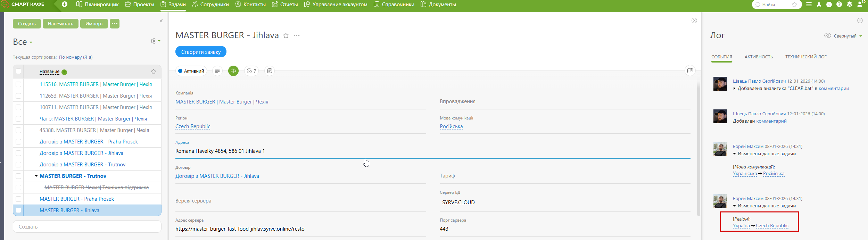Open the tree view settings dropdown
This screenshot has height=240, width=868.
[155, 41]
